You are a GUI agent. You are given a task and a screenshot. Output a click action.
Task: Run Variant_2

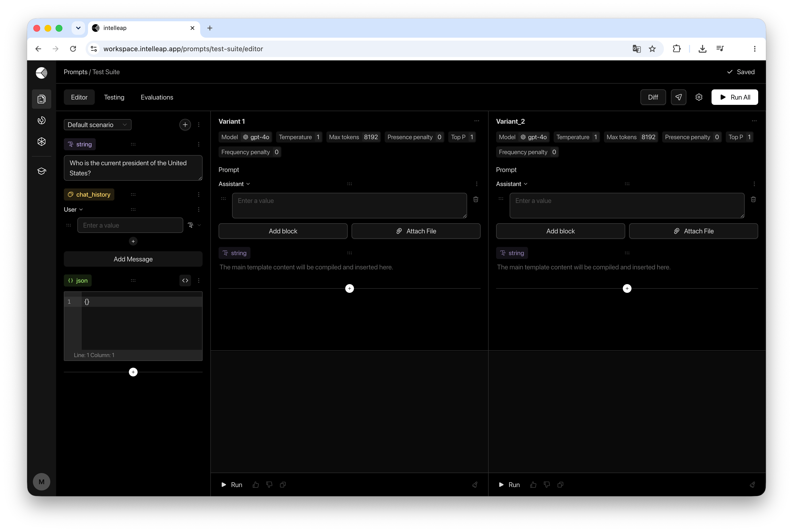509,485
